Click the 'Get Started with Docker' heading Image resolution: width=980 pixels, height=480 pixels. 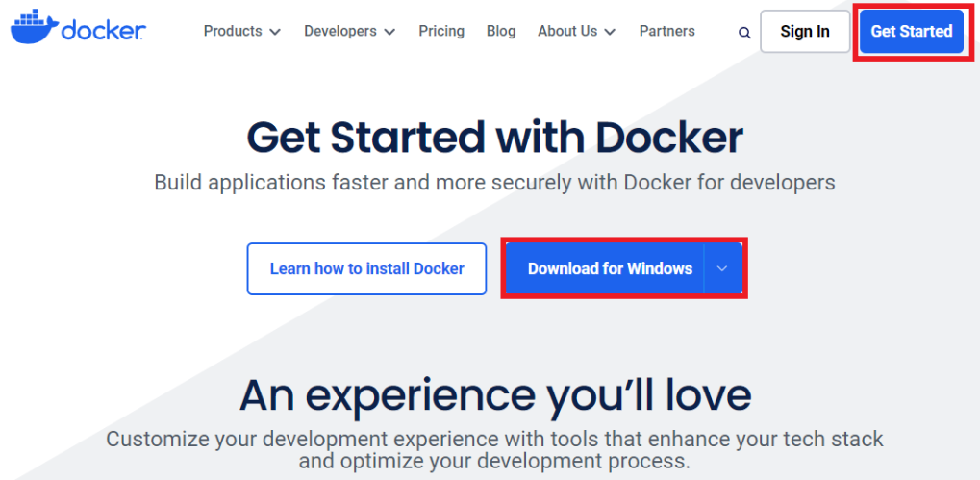[x=494, y=137]
